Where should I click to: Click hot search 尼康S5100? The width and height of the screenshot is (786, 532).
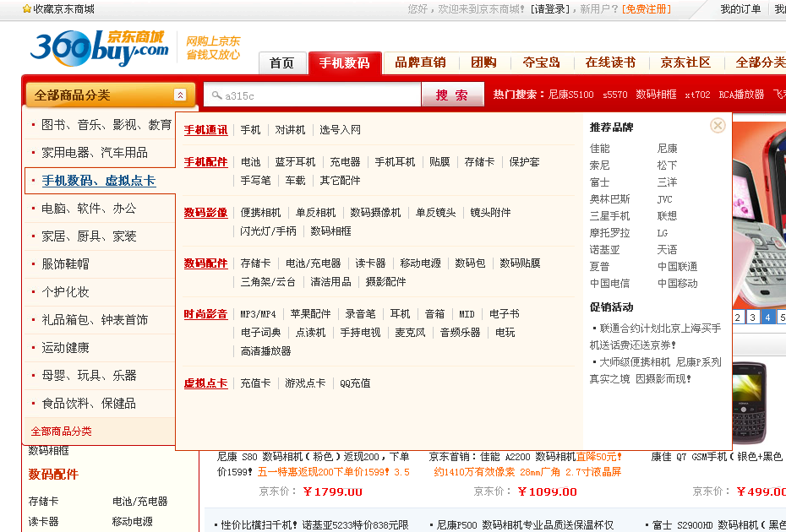pyautogui.click(x=571, y=95)
